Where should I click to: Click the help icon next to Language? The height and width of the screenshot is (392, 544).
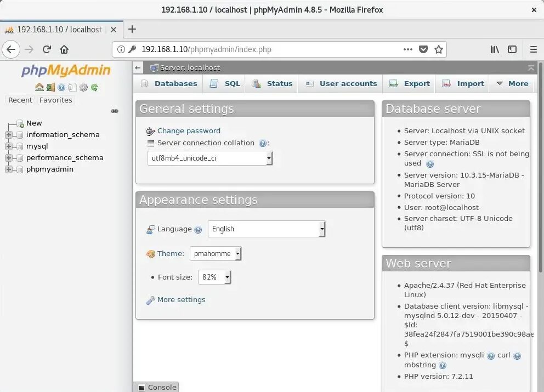point(198,230)
